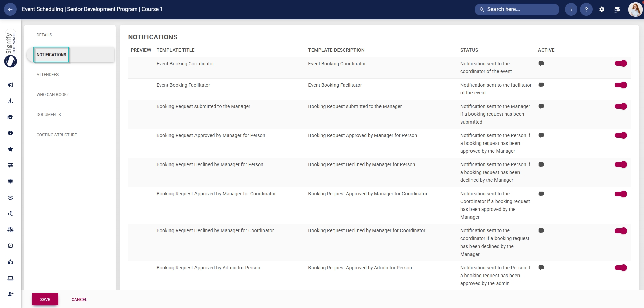Open the handshake sidebar icon

point(10,198)
